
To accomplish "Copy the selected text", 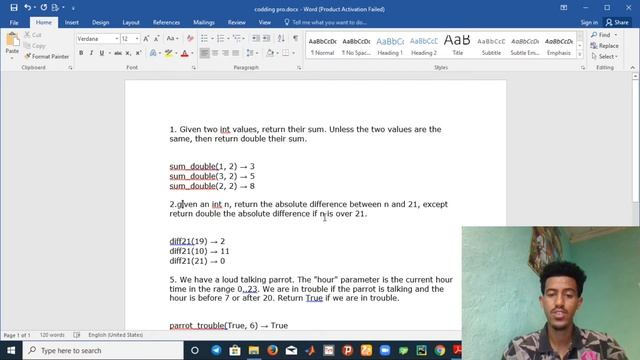I will [34, 46].
